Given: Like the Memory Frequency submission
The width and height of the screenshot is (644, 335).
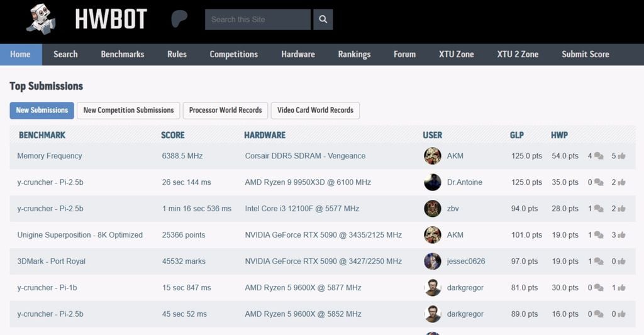Looking at the screenshot, I should point(621,156).
